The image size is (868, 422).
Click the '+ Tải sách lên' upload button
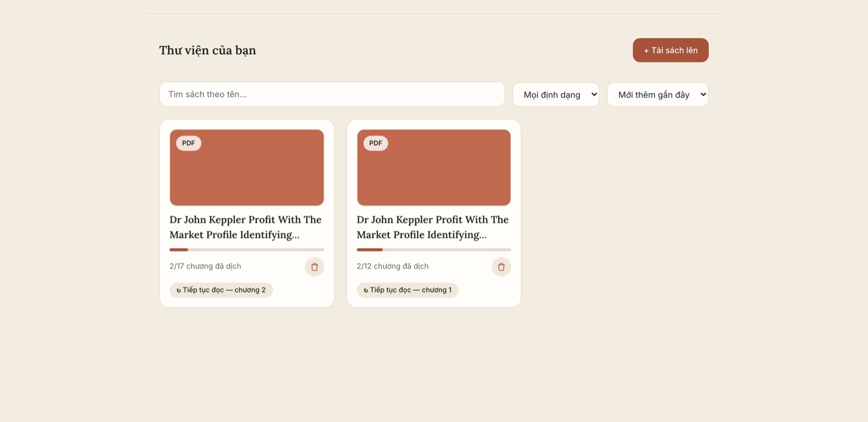point(670,50)
